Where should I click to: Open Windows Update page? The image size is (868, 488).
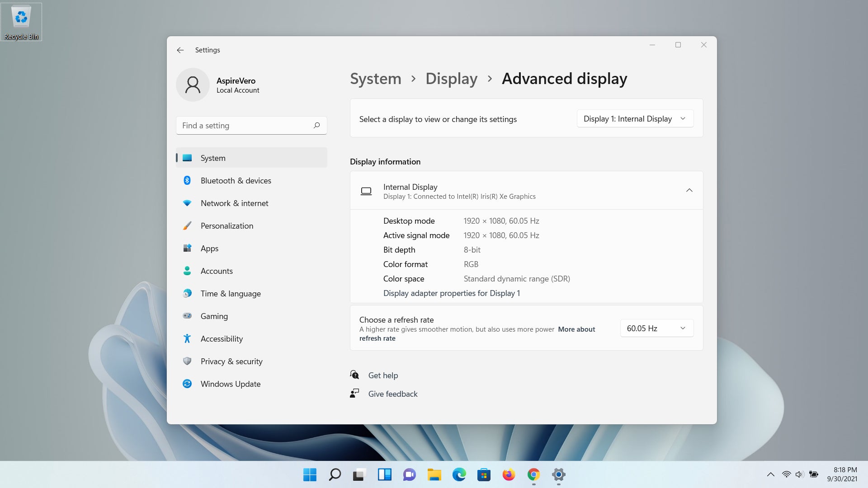(251, 384)
